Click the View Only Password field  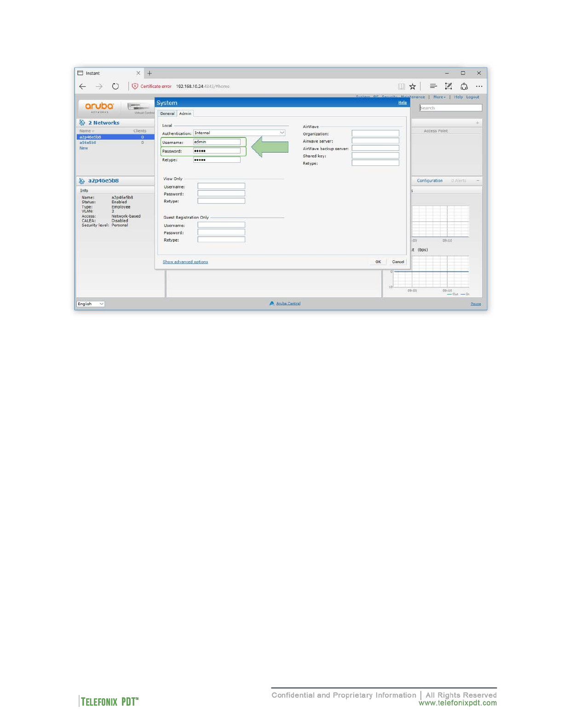point(221,193)
